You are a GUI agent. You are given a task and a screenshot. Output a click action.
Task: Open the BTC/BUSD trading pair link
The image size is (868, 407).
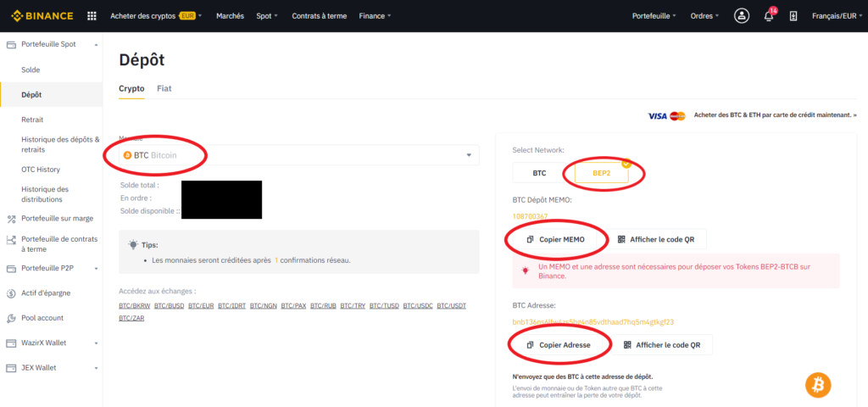click(170, 305)
